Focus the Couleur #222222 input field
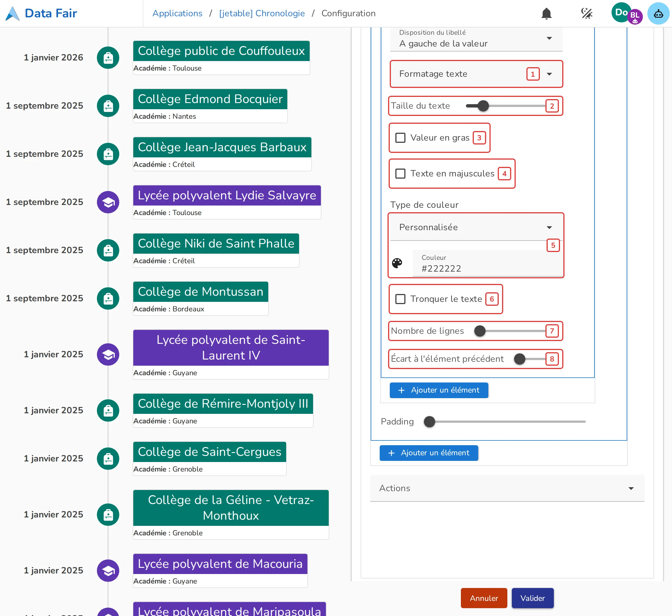The image size is (672, 616). 488,263
